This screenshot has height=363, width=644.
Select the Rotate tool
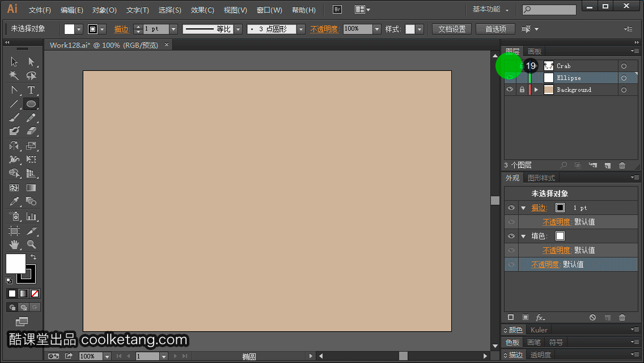click(x=14, y=146)
